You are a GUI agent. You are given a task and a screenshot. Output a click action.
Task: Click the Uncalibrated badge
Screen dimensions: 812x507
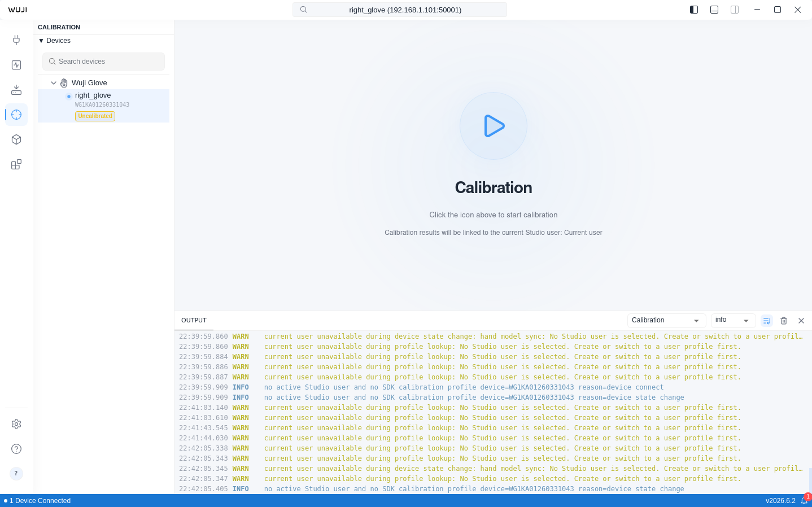pos(95,116)
